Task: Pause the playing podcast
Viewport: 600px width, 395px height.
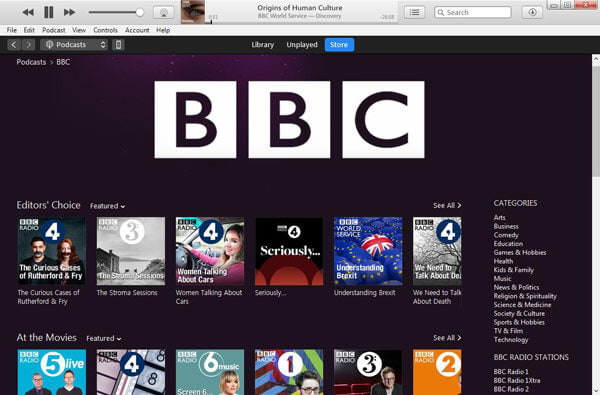Action: coord(49,12)
